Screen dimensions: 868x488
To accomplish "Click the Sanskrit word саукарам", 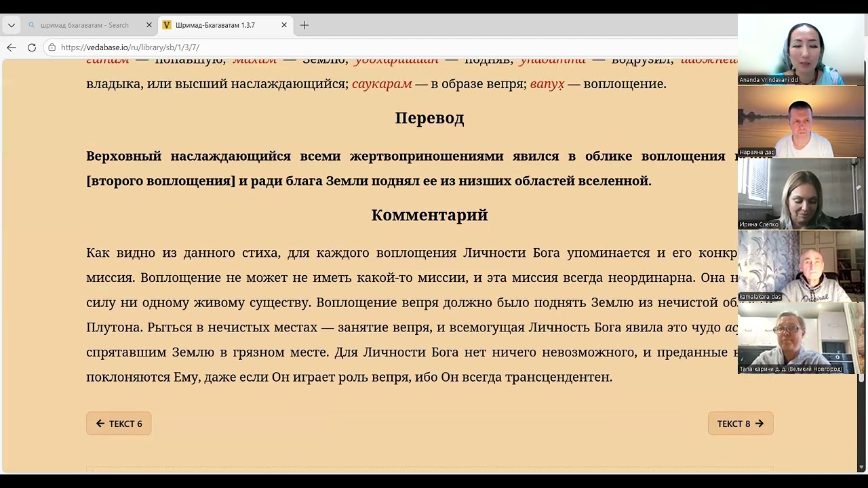I will tap(382, 84).
